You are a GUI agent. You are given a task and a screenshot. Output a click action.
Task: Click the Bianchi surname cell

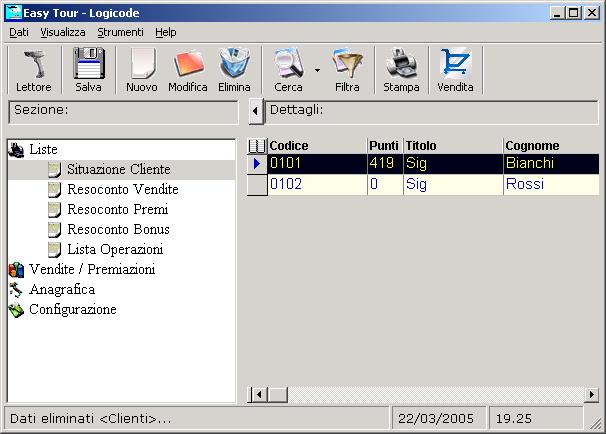pyautogui.click(x=552, y=164)
